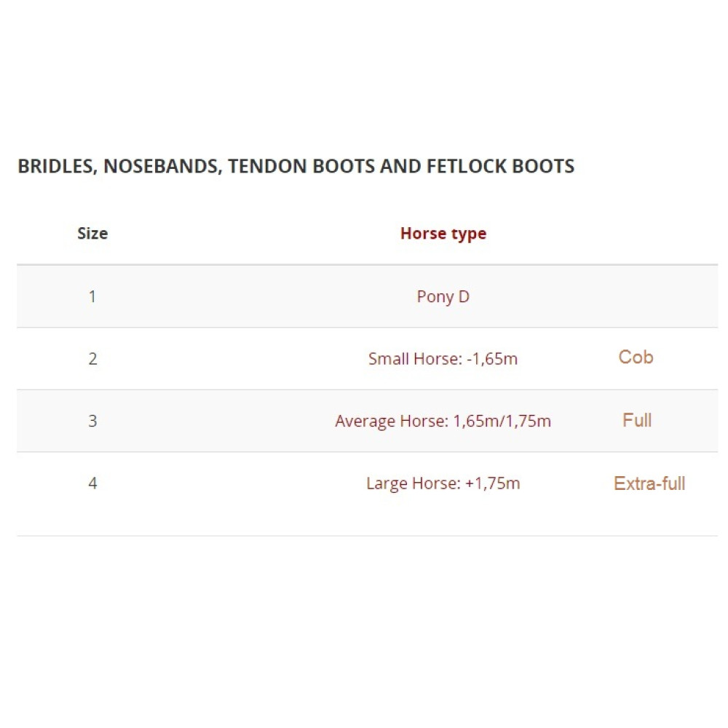Click the word BRIDLES in heading

58,167
